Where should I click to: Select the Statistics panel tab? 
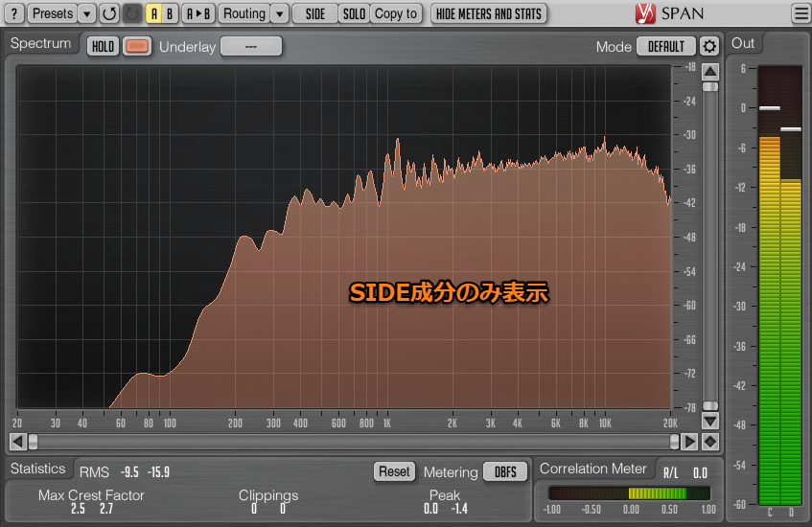pyautogui.click(x=37, y=469)
